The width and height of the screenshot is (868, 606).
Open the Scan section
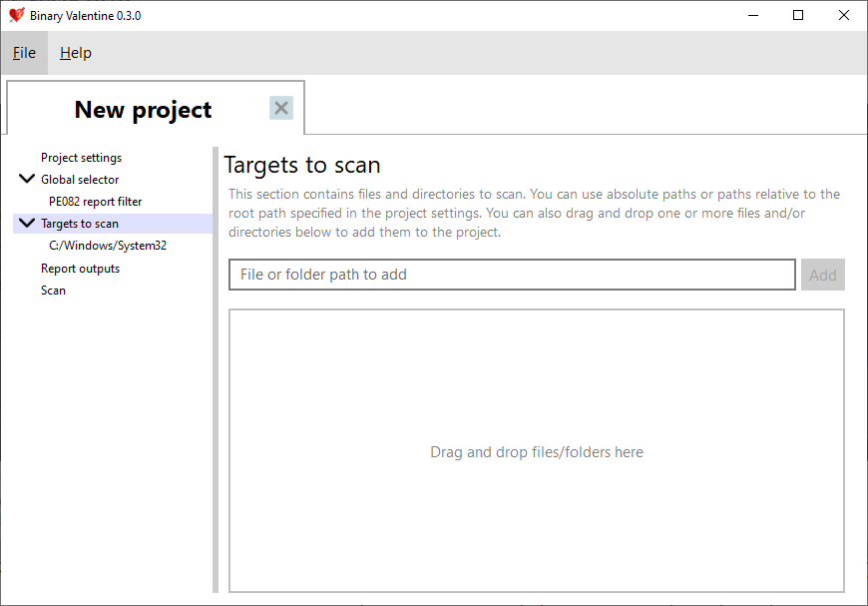pos(53,291)
